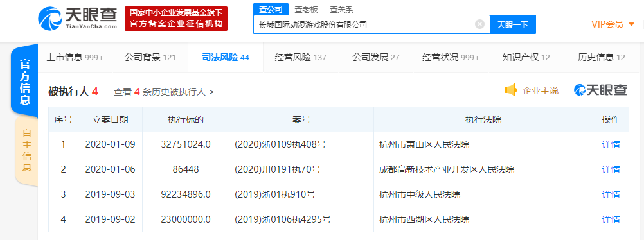Open the 公司发展 tab
This screenshot has width=644, height=240.
[376, 58]
